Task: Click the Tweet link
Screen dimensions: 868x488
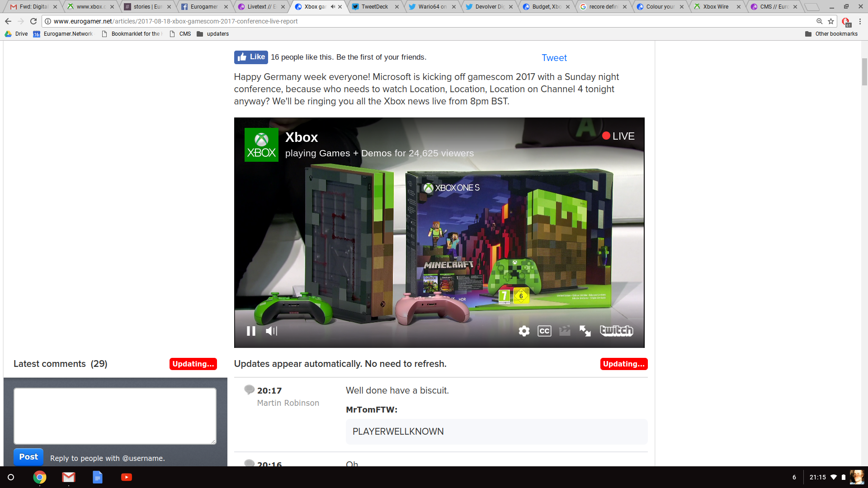Action: [x=554, y=58]
